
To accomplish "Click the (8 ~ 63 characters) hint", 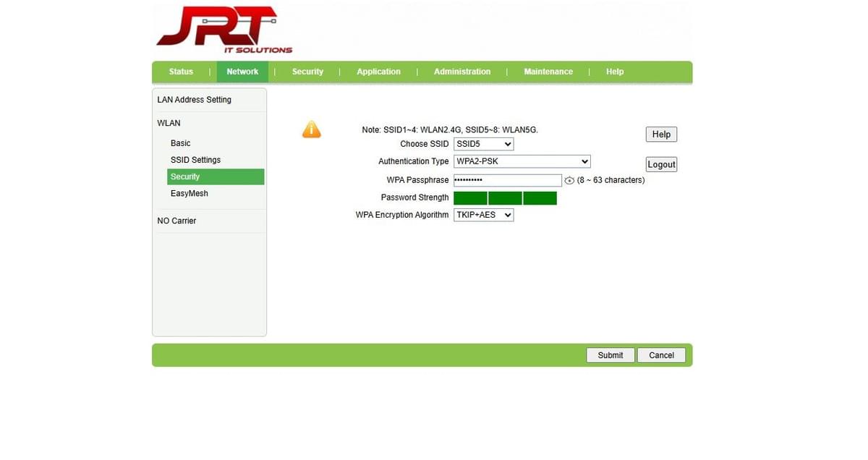I will pos(610,180).
